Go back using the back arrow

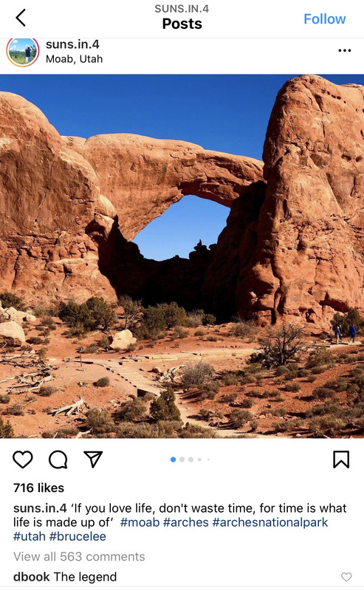[21, 18]
